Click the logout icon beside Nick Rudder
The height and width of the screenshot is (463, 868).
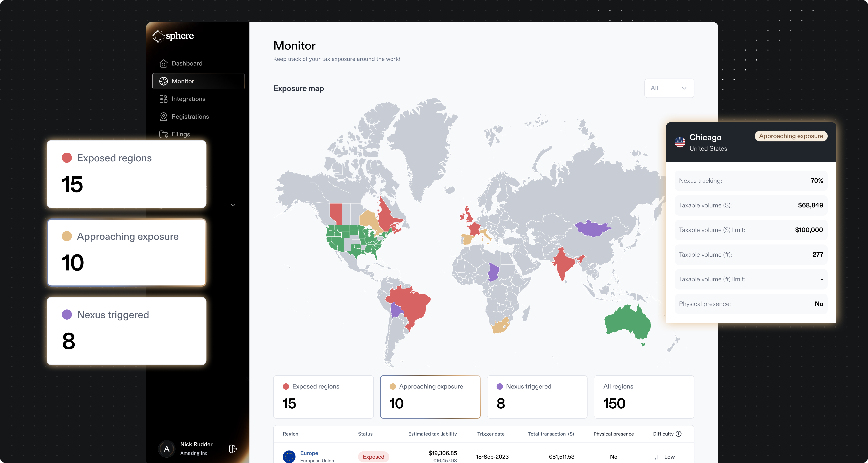click(x=233, y=449)
